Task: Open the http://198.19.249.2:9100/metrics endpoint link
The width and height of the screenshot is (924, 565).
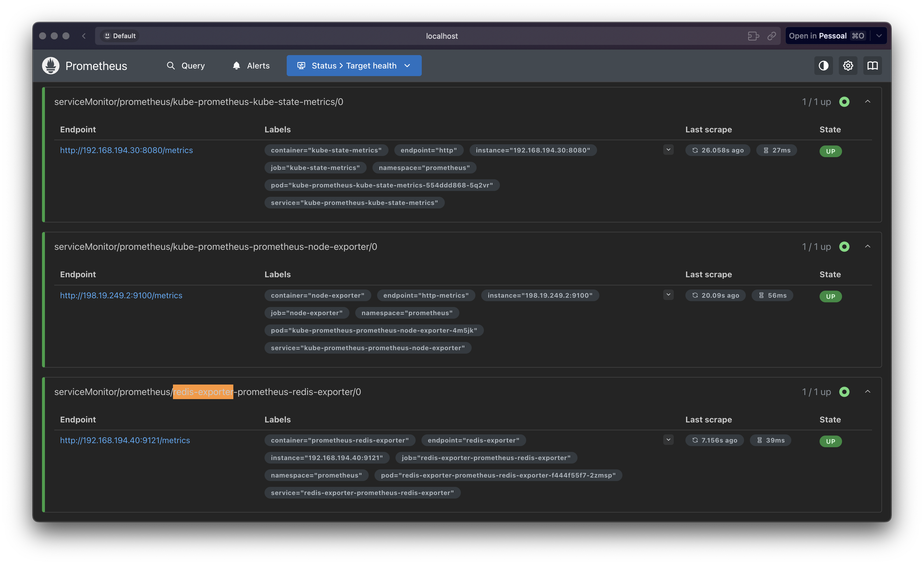Action: (x=121, y=295)
